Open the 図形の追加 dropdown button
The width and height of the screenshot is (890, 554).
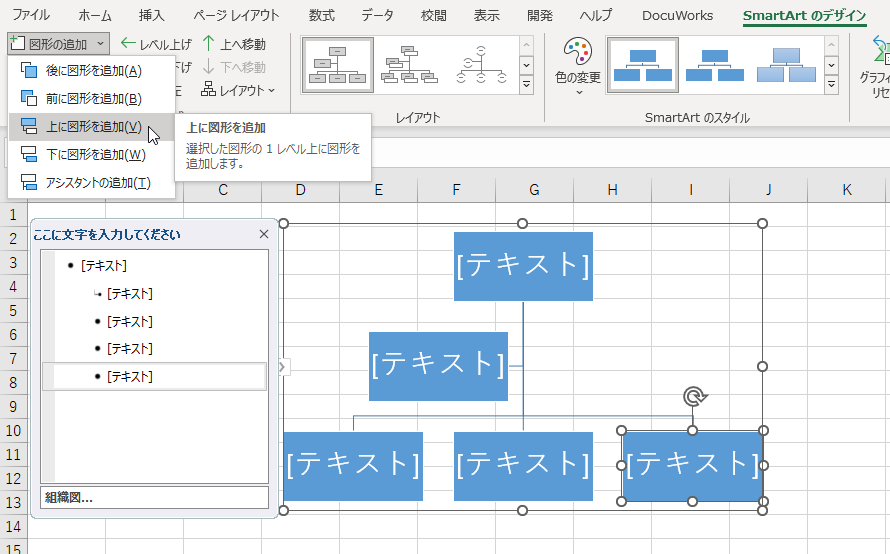(x=57, y=44)
